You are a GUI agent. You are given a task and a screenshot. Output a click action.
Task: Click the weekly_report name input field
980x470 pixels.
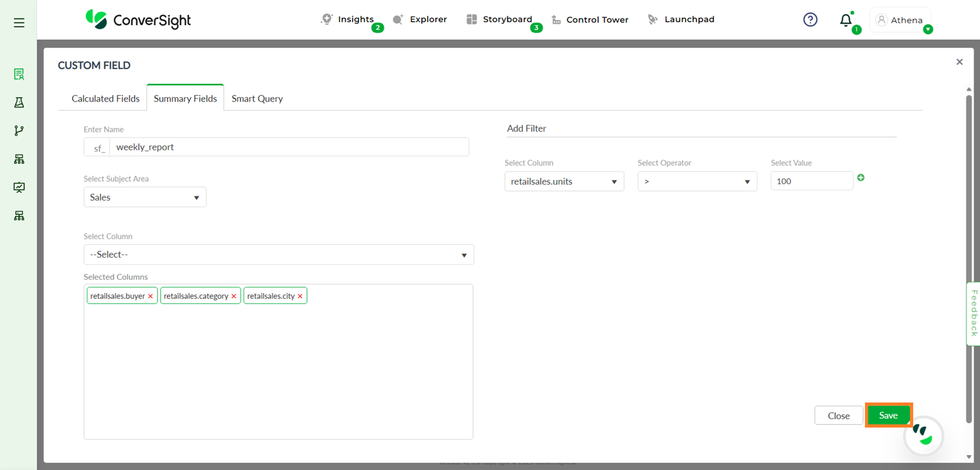click(x=289, y=147)
